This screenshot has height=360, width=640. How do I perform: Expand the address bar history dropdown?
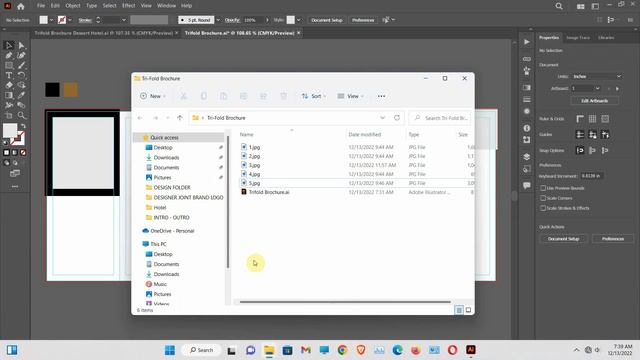[x=382, y=118]
